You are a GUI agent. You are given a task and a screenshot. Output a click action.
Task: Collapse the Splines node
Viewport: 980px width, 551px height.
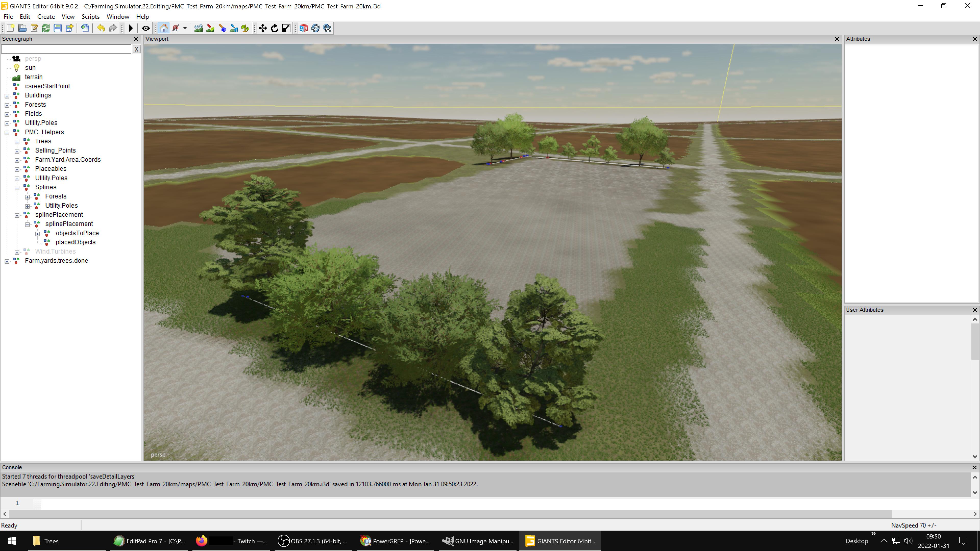coord(17,188)
